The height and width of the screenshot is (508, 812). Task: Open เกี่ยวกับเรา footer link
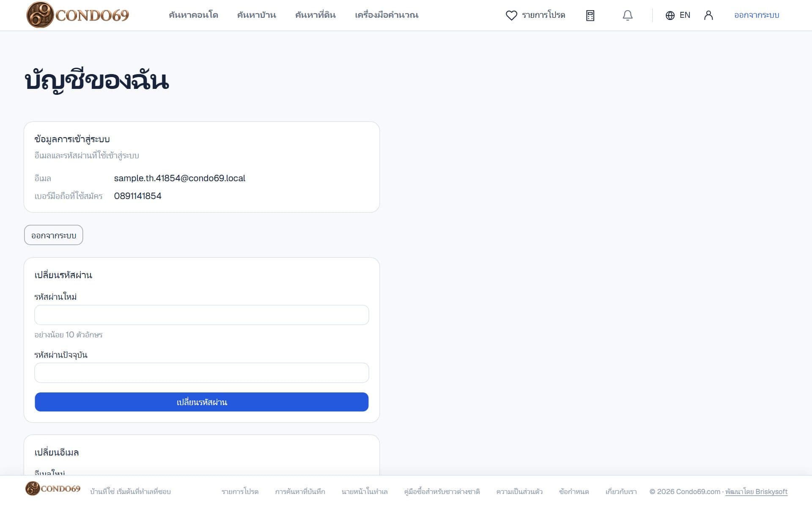621,491
